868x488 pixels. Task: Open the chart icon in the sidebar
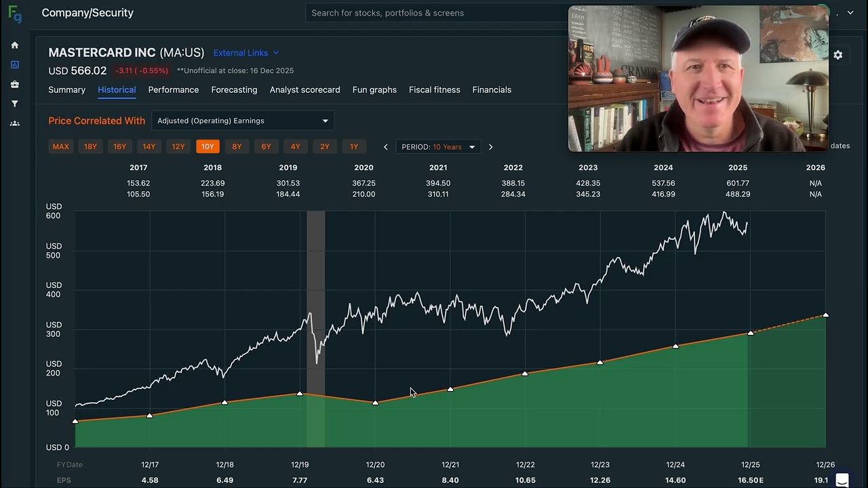pos(15,65)
